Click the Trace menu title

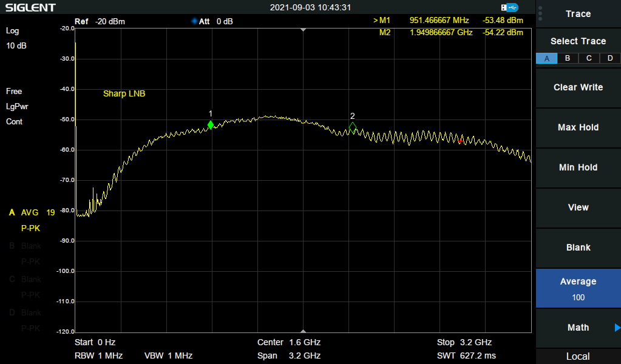tap(579, 14)
